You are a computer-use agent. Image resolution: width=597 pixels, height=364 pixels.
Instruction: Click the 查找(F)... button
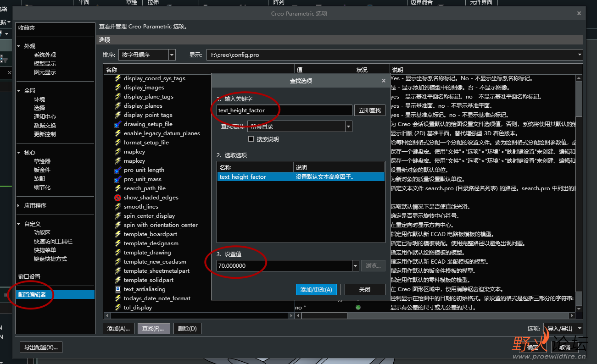tap(154, 328)
